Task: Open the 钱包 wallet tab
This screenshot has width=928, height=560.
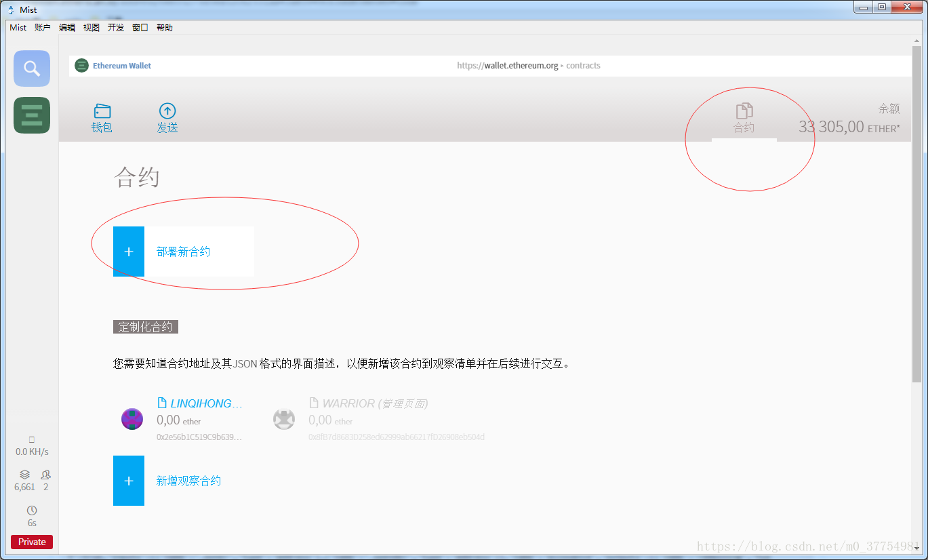Action: point(102,118)
